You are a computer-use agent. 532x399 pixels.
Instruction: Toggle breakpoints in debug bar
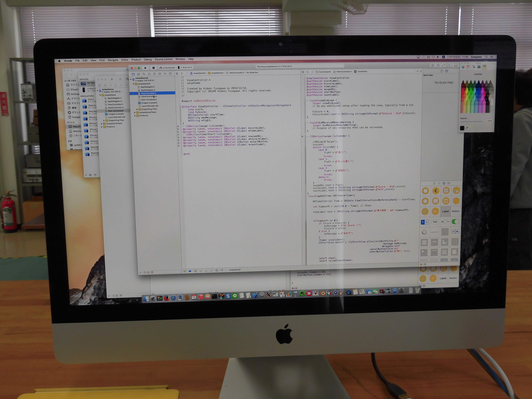[x=190, y=271]
